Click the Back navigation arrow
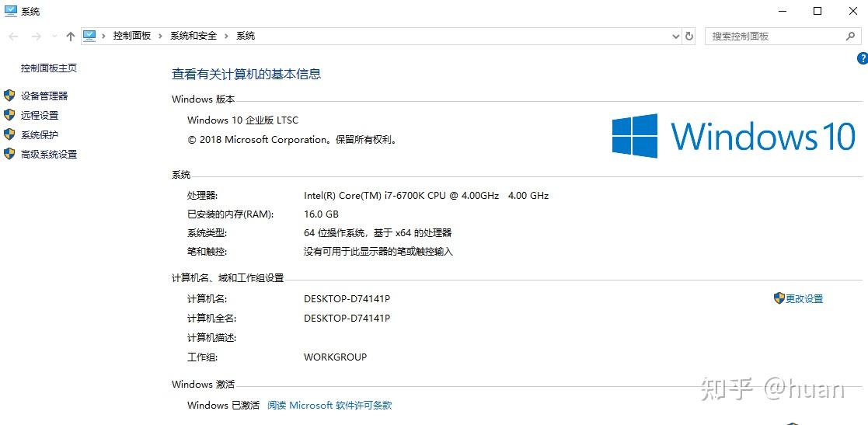 click(14, 36)
